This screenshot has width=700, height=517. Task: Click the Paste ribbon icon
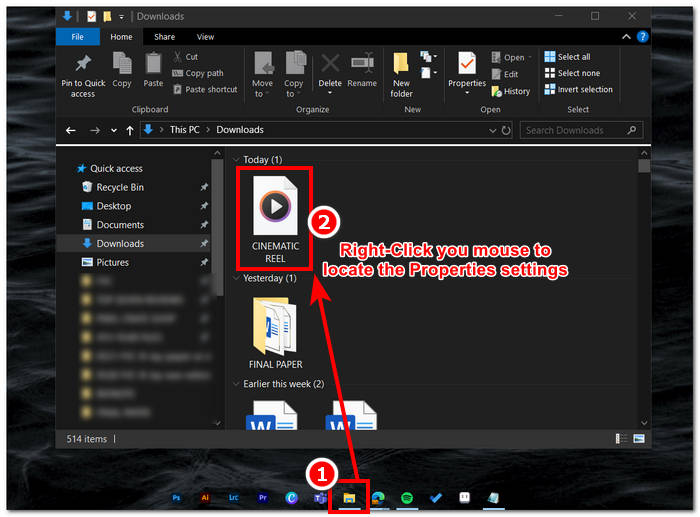click(153, 70)
